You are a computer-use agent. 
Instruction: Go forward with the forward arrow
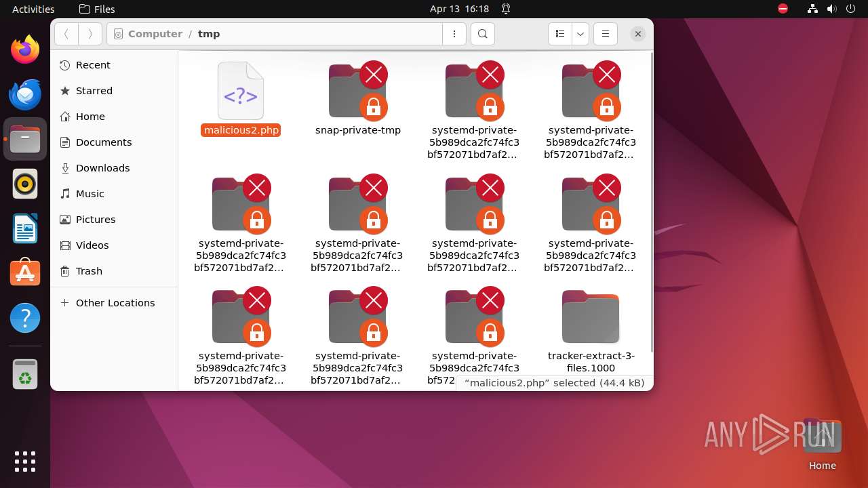pos(90,34)
